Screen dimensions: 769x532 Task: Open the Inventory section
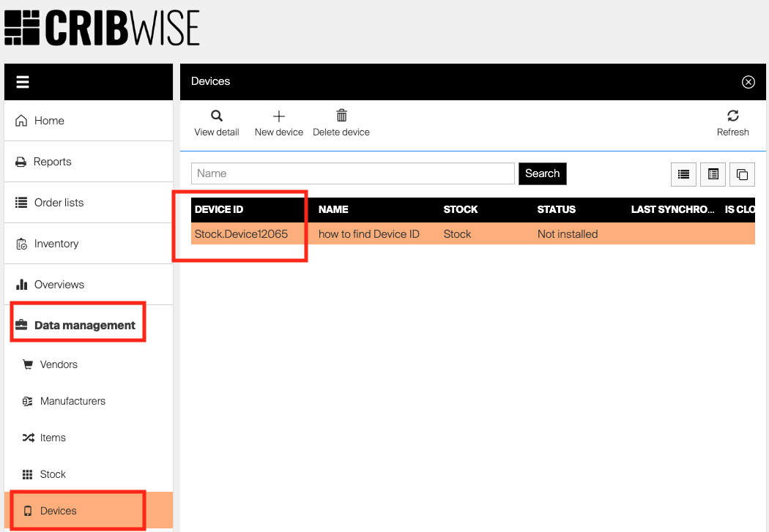[56, 244]
